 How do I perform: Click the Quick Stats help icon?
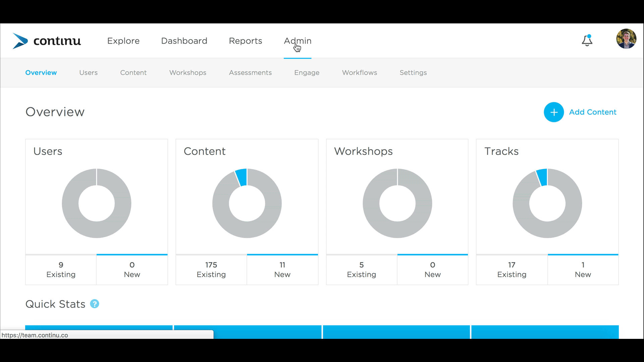pos(95,304)
